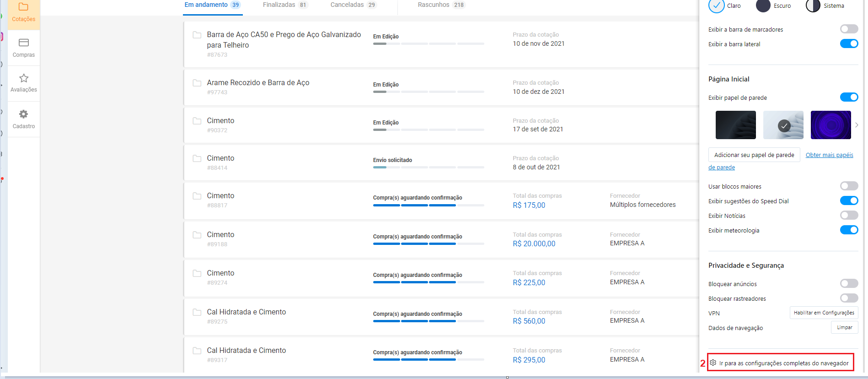Click folder icon for Cimento #89188
The image size is (868, 379).
pos(197,235)
